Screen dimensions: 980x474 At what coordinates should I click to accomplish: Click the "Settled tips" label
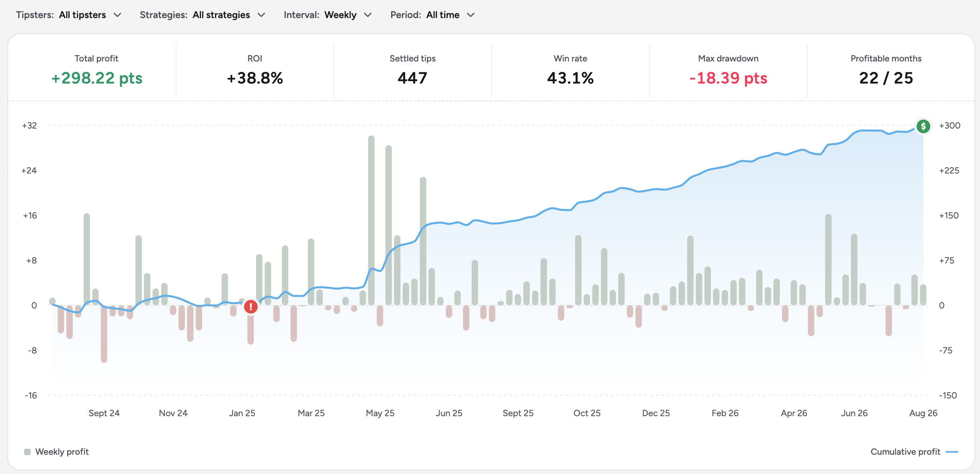pyautogui.click(x=412, y=58)
